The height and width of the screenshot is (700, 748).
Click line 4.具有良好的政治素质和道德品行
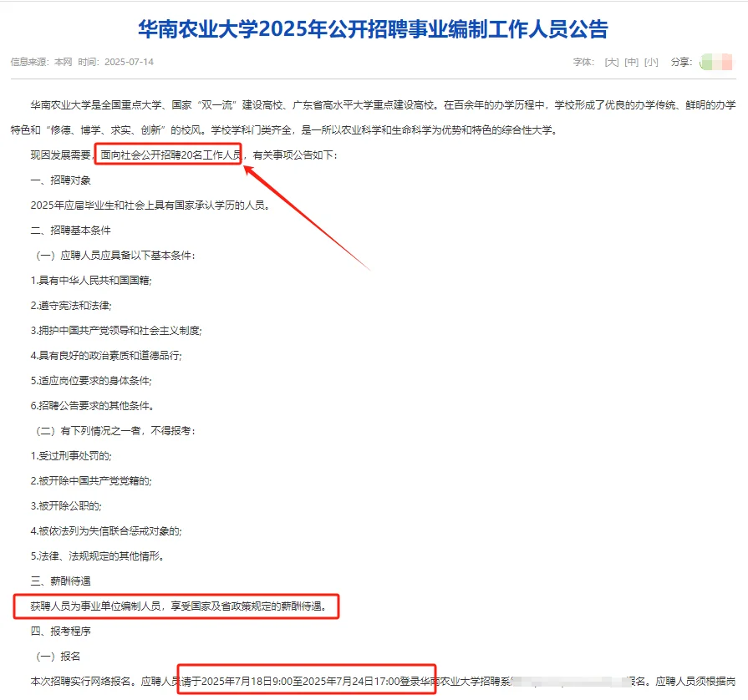(106, 356)
